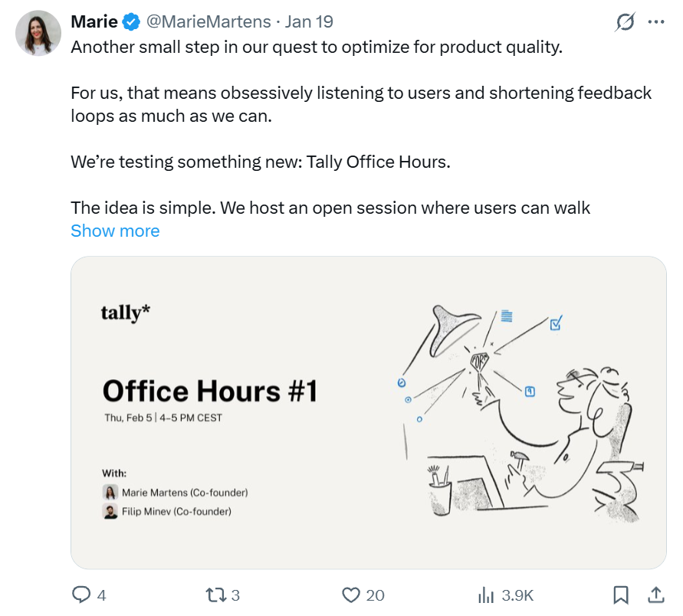This screenshot has height=616, width=683.
Task: Click Marie's verified checkmark badge
Action: pos(131,21)
